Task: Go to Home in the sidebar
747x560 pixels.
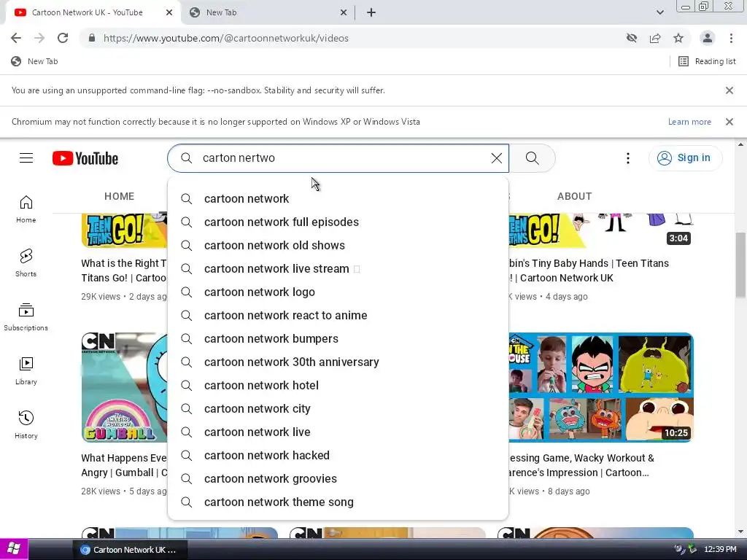Action: pyautogui.click(x=26, y=209)
